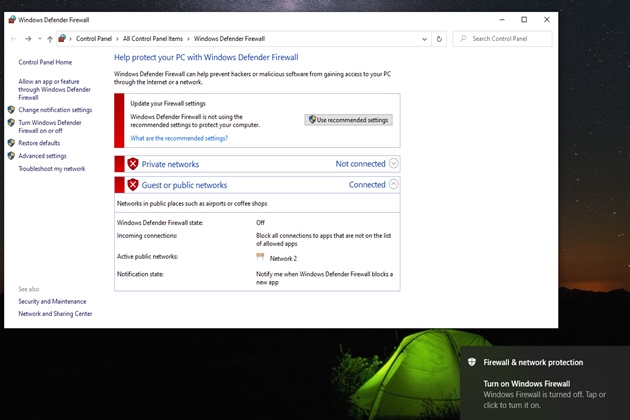Click Windows Defender Firewall title bar icon
The width and height of the screenshot is (630, 420).
tap(12, 19)
